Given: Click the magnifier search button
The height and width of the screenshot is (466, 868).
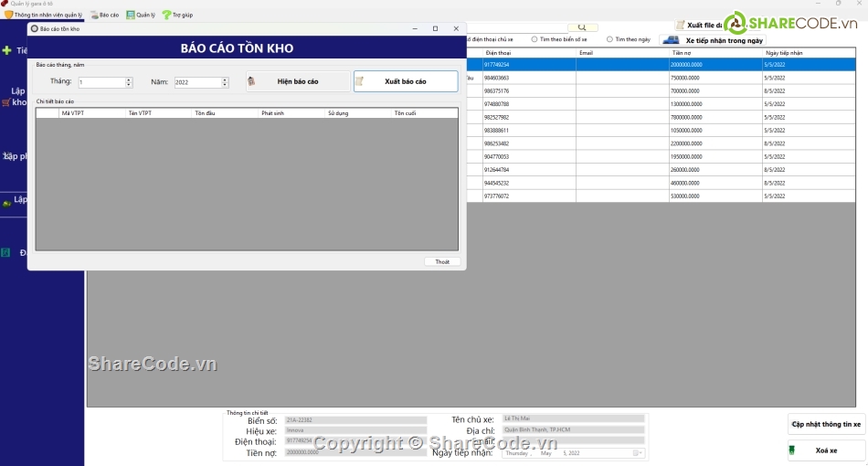Looking at the screenshot, I should [582, 27].
